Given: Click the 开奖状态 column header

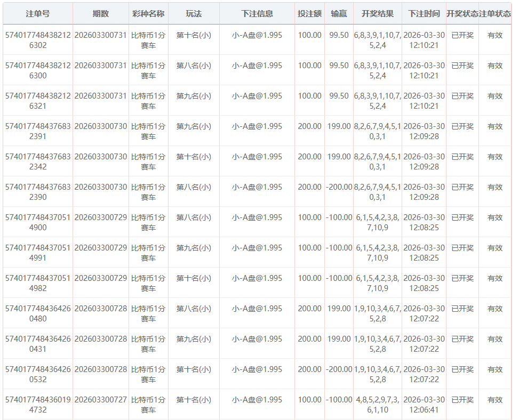Looking at the screenshot, I should pyautogui.click(x=462, y=14).
